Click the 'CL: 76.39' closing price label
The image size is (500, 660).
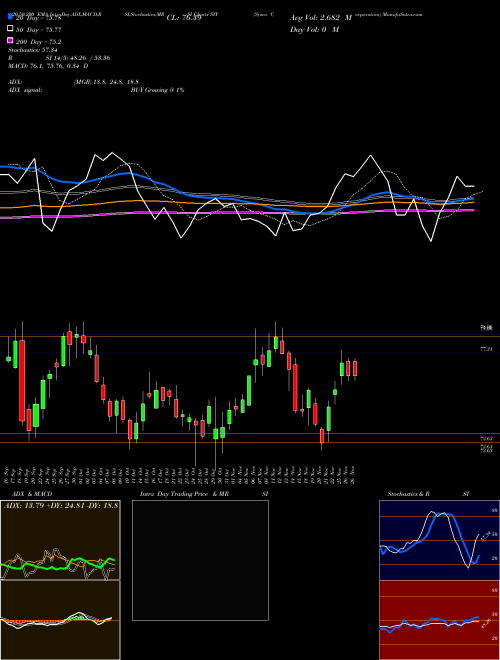coord(184,18)
